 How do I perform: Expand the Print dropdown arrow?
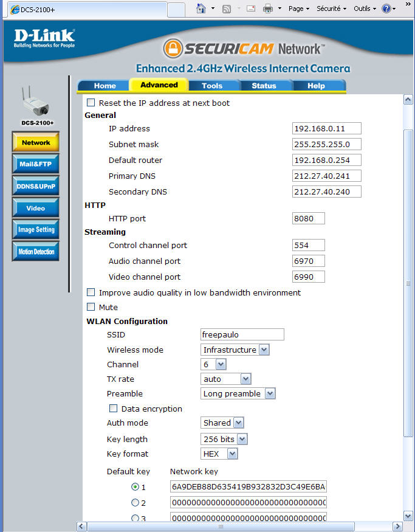pos(280,9)
